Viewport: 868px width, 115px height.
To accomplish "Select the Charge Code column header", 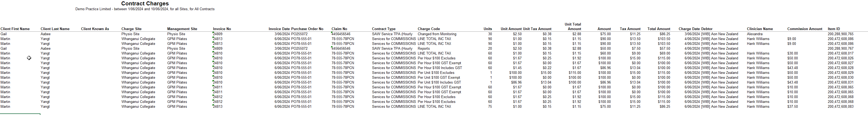I will click(x=429, y=29).
